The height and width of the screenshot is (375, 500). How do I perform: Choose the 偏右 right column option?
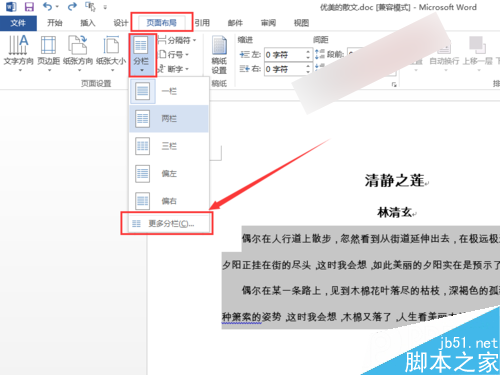pyautogui.click(x=169, y=201)
